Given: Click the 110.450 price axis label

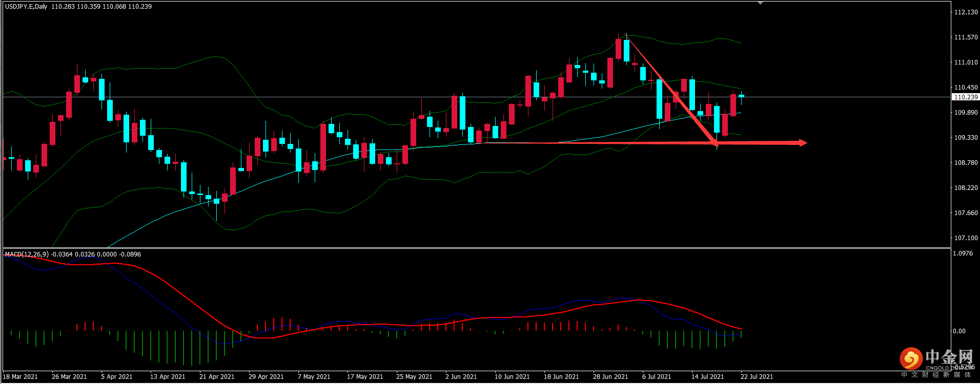Looking at the screenshot, I should point(966,88).
